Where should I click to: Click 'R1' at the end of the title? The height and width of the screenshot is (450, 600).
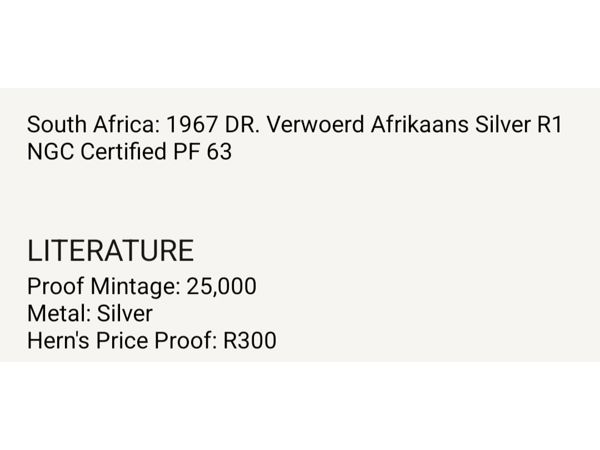point(549,125)
